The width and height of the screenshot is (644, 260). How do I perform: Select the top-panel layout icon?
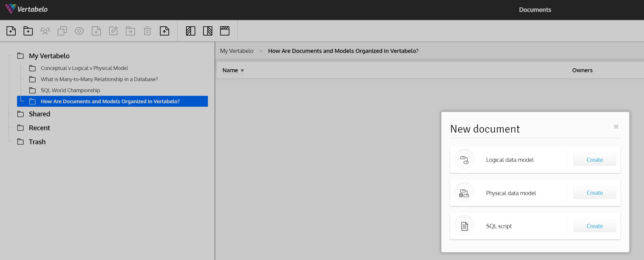225,31
